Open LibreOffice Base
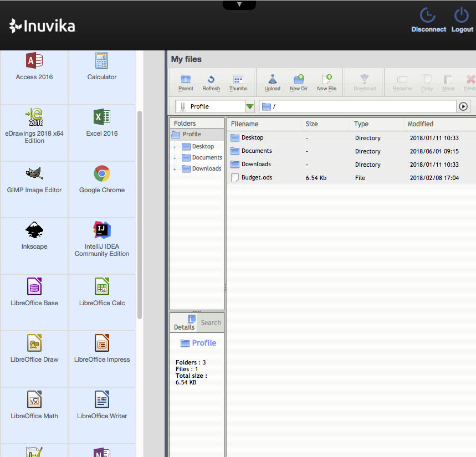Viewport: 476px width, 457px height. (34, 292)
